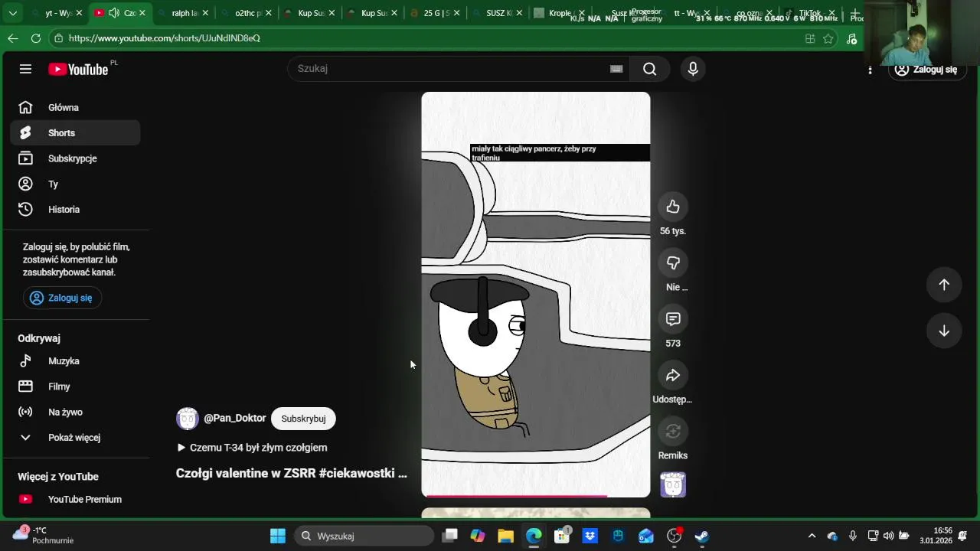Viewport: 980px width, 551px height.
Task: Open Microsoft Store from taskbar
Action: pyautogui.click(x=562, y=536)
